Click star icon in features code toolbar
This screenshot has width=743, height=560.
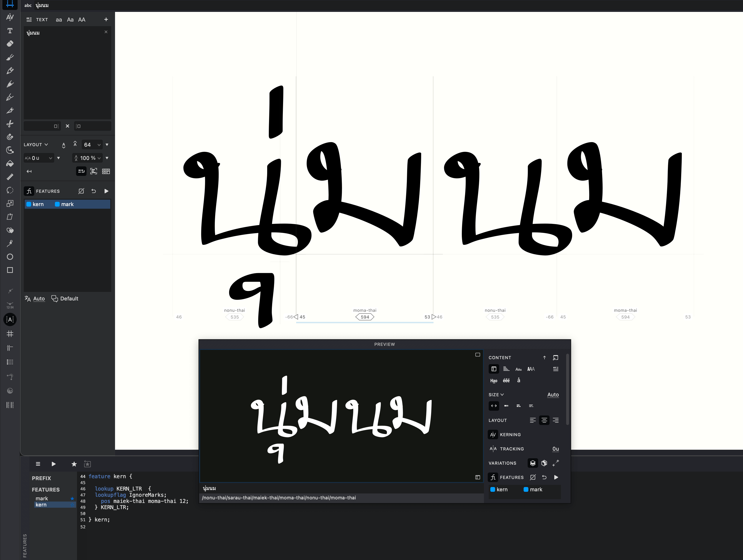(74, 464)
